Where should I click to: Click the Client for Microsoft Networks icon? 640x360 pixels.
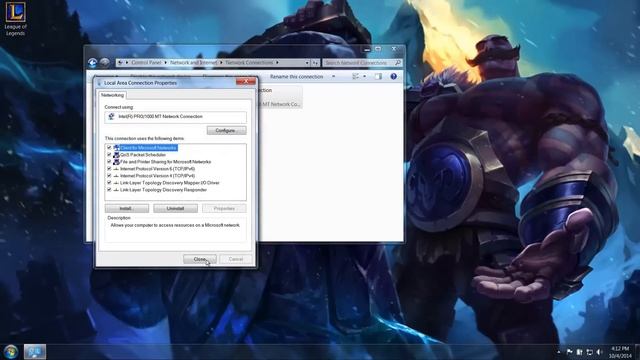click(116, 148)
